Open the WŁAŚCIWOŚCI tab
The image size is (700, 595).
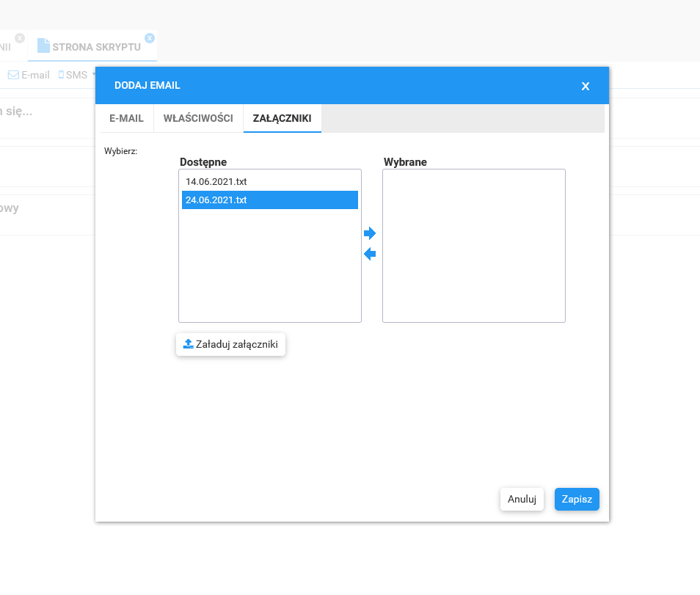[x=198, y=118]
